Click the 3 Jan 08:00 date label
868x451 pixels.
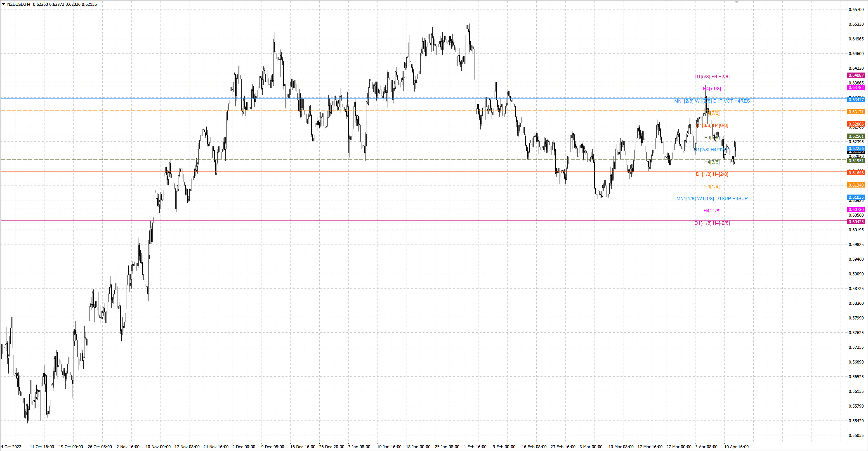(359, 447)
